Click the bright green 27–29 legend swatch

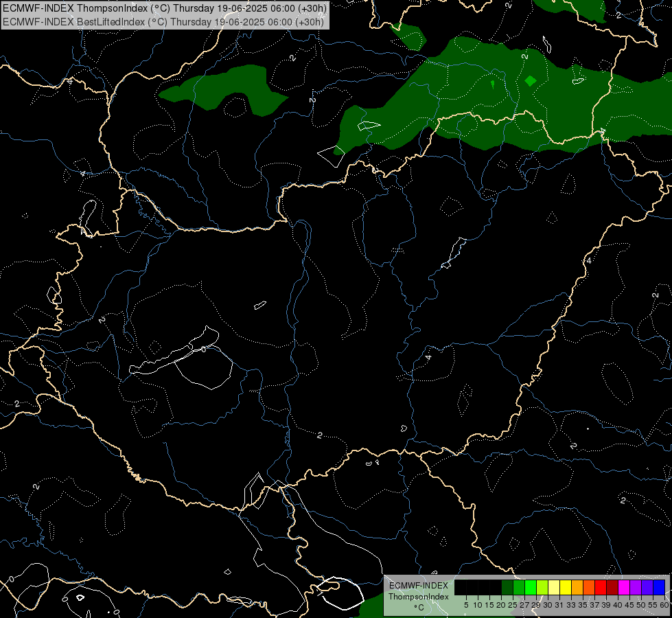[531, 587]
